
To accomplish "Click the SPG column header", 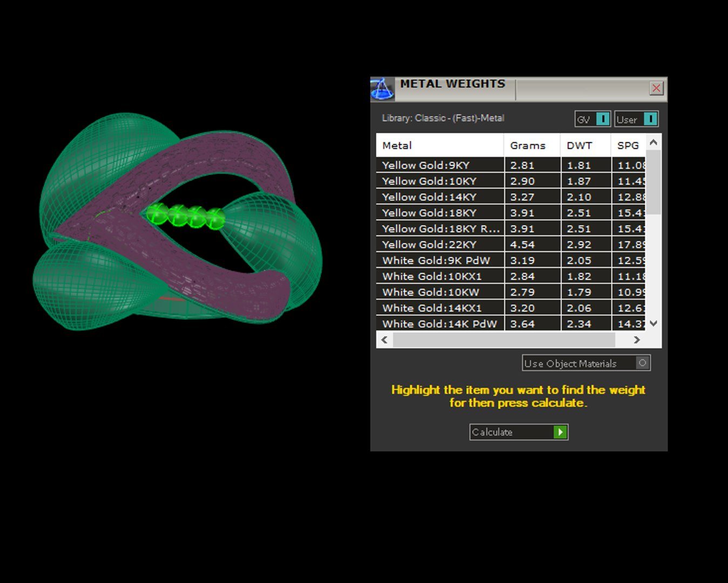I will [x=628, y=145].
